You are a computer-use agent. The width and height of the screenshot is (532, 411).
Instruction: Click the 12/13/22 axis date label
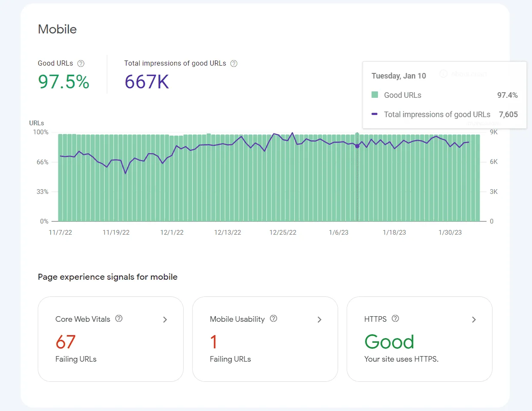point(227,233)
